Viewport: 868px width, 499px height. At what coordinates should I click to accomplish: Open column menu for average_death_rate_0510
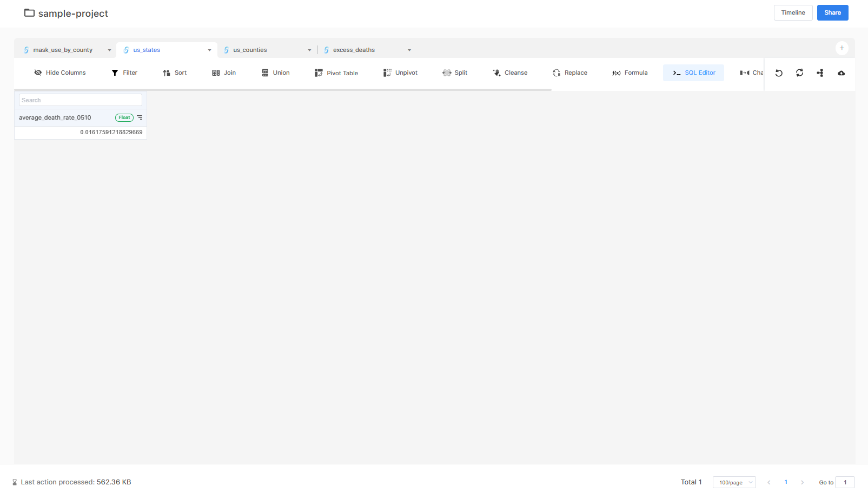point(140,117)
